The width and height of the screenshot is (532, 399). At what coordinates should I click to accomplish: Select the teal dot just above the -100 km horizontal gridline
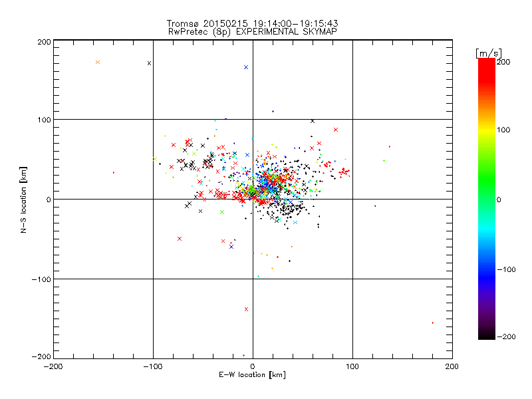click(x=258, y=276)
